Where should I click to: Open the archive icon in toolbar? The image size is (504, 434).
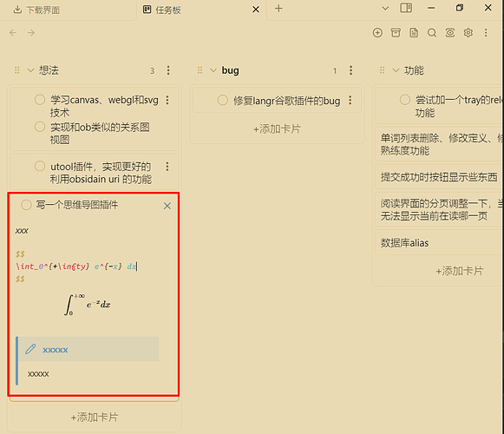tap(396, 32)
